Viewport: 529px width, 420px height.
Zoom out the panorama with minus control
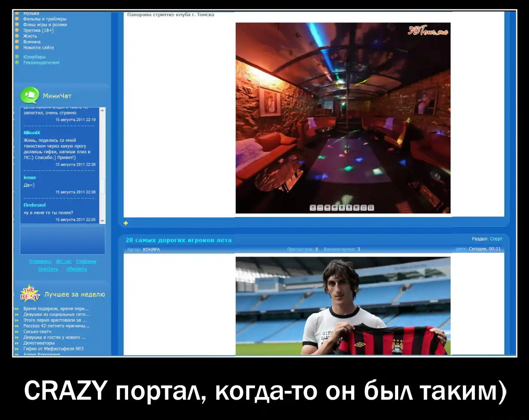[320, 208]
